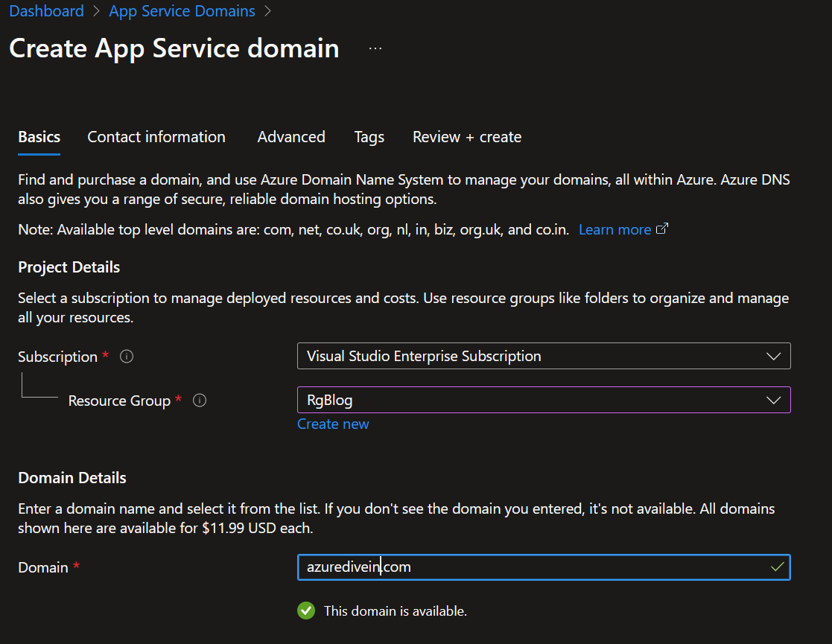Go to the Advanced tab
The width and height of the screenshot is (832, 644).
(x=291, y=137)
